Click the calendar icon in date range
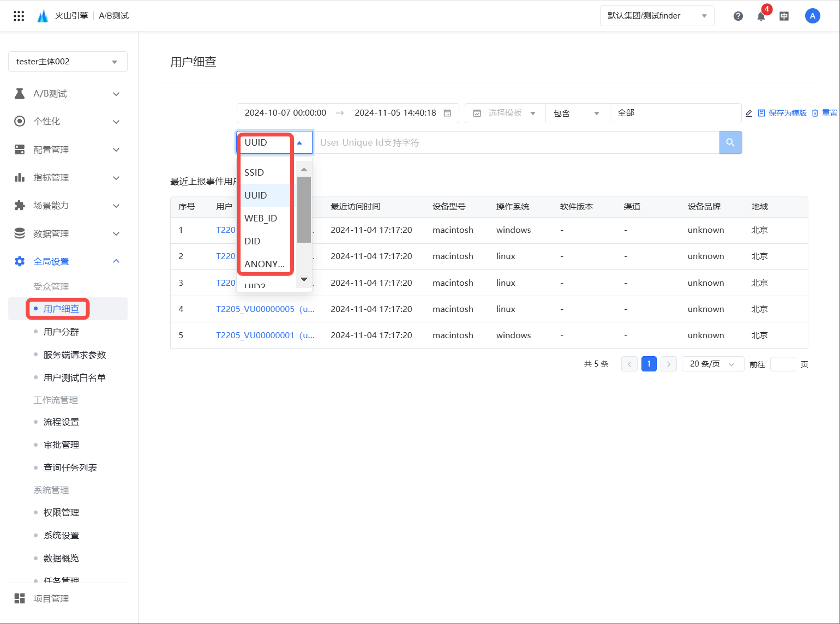 [447, 113]
